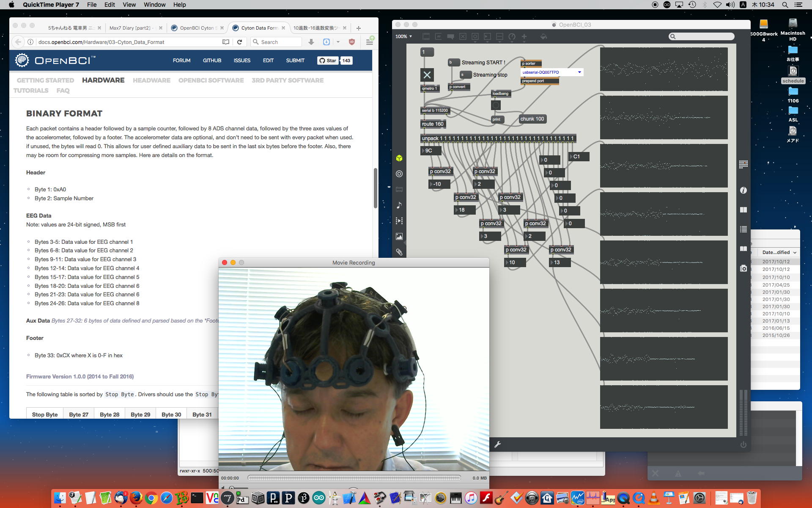Select the HEADWARE docs tab

151,80
